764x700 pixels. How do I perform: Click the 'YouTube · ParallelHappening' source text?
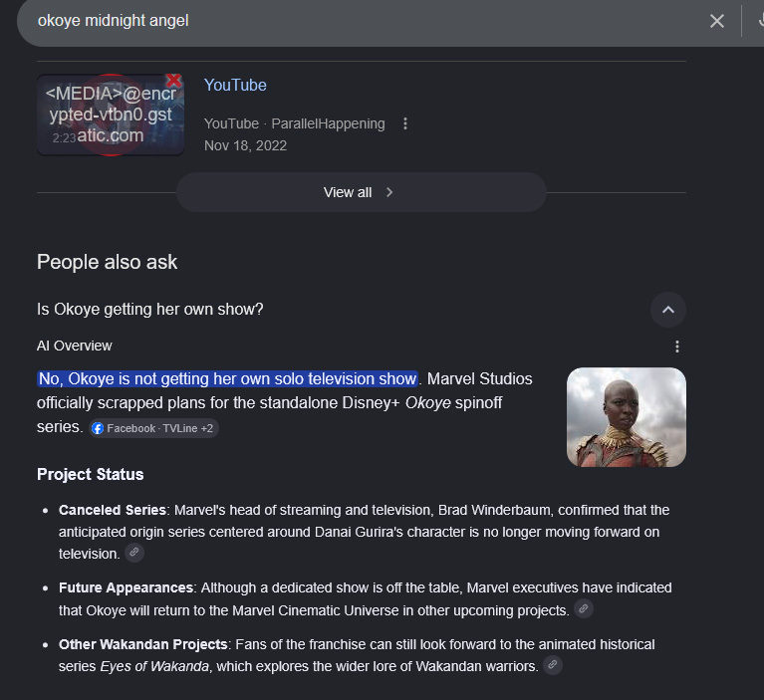coord(294,123)
